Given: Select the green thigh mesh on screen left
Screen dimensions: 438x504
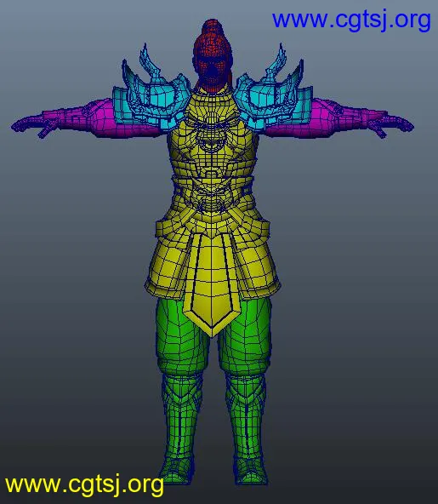Looking at the screenshot, I should point(179,337).
